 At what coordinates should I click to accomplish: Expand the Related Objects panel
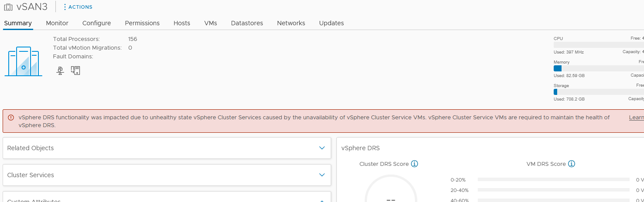[322, 148]
